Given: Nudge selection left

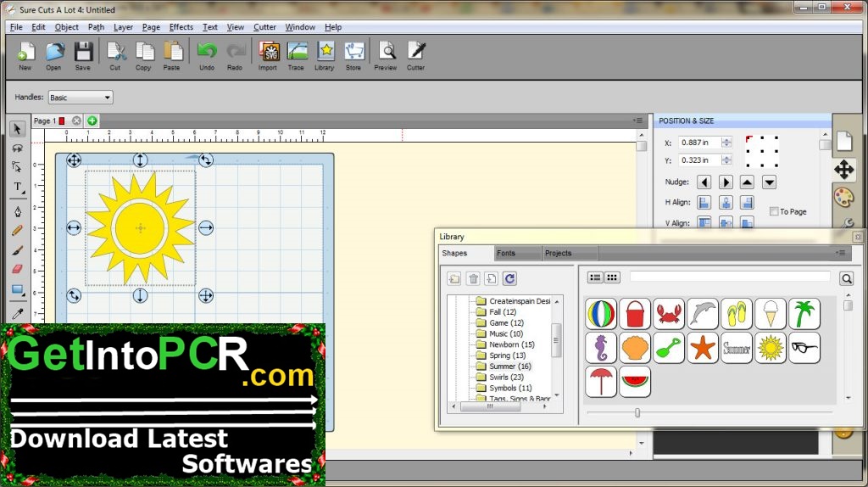Looking at the screenshot, I should click(704, 182).
